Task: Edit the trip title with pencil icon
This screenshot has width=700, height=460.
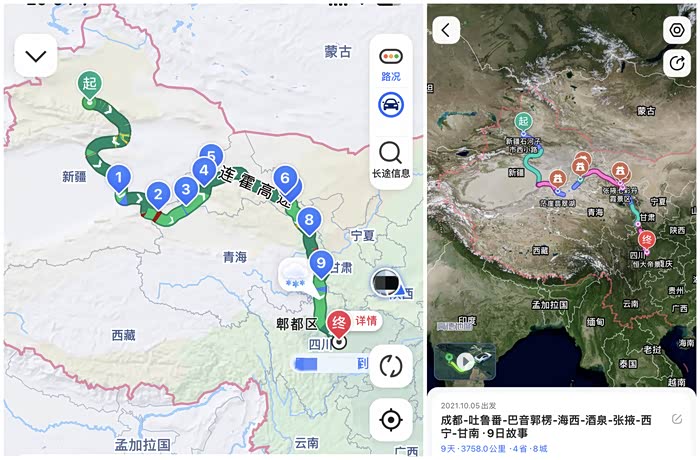Action: [677, 419]
